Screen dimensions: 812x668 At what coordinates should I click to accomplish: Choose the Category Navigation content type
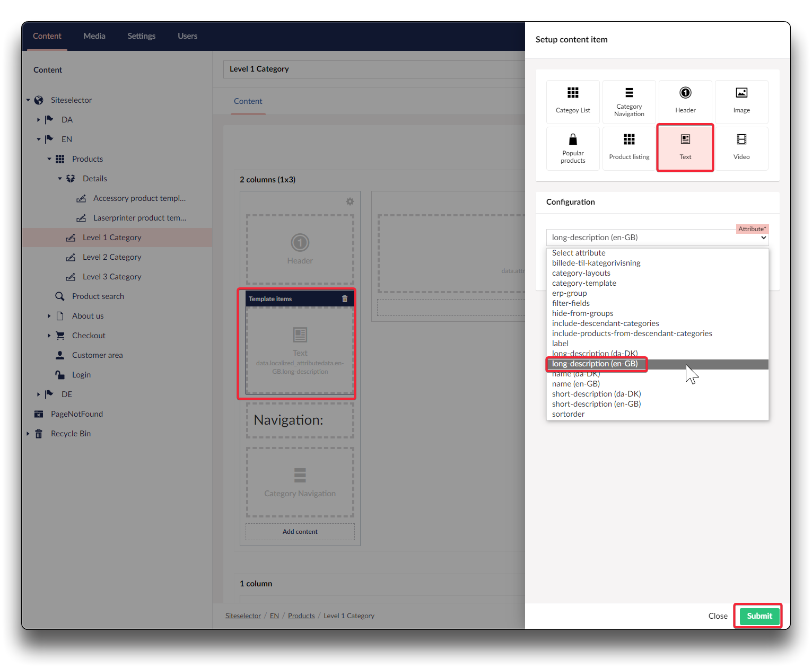[629, 101]
